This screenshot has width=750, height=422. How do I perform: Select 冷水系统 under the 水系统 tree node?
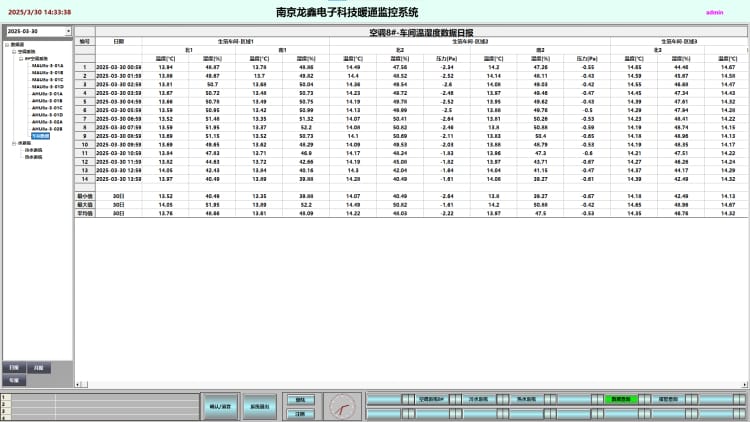(32, 150)
